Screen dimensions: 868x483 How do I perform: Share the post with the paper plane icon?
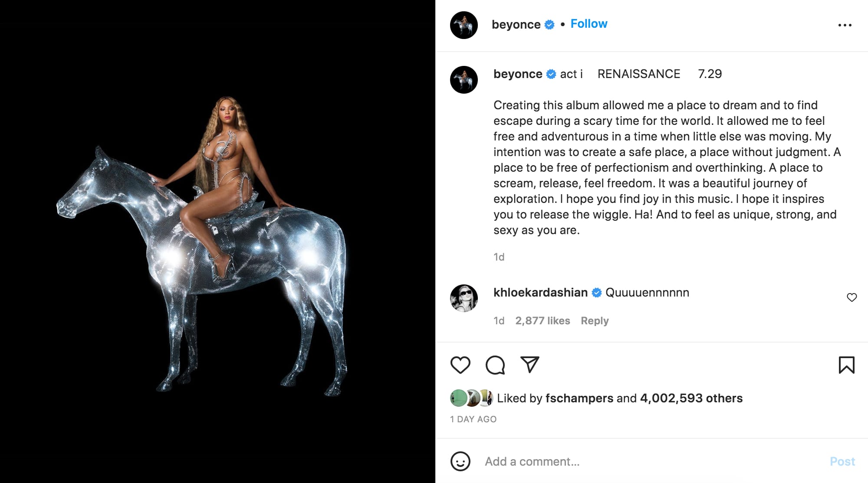click(x=529, y=365)
